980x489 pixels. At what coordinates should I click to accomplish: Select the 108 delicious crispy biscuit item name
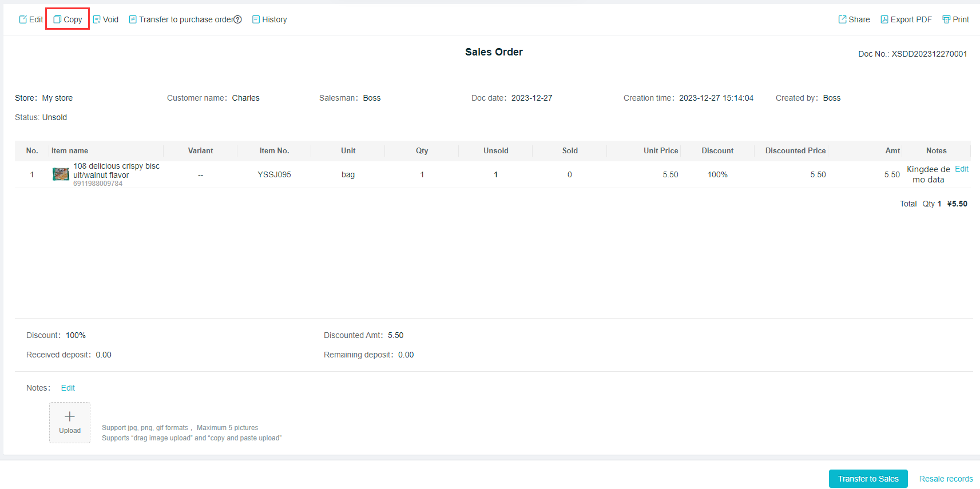coord(116,170)
